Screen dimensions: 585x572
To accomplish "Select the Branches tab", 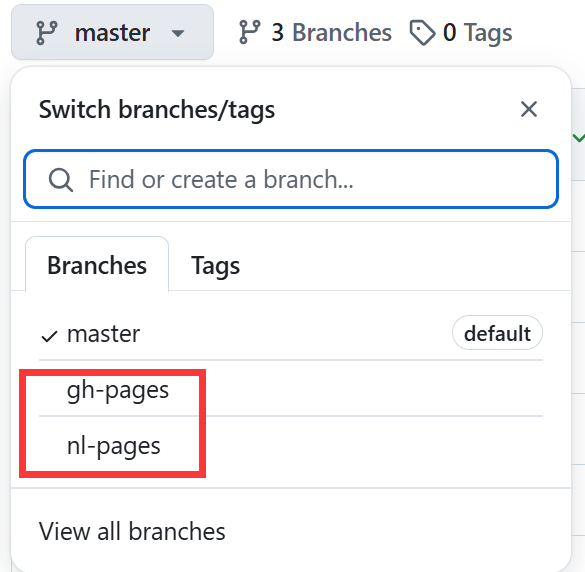I will pyautogui.click(x=97, y=265).
